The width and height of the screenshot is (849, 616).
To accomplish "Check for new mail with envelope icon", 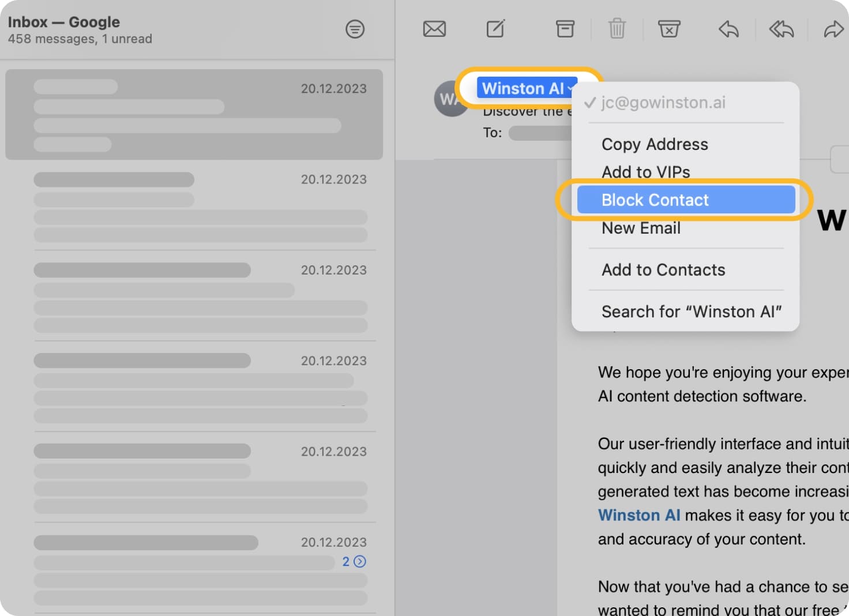I will click(434, 29).
